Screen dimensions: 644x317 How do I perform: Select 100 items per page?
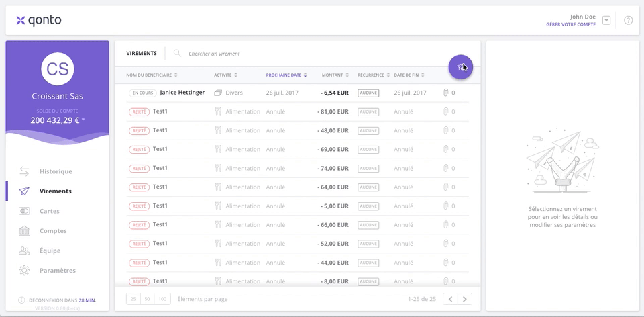click(x=162, y=299)
